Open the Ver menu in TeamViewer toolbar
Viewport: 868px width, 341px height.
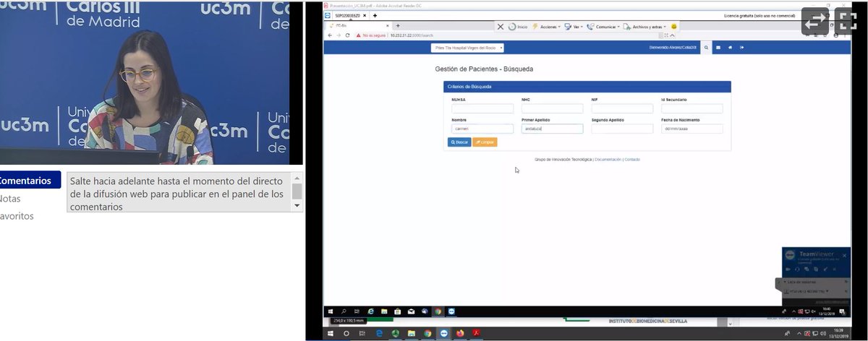click(574, 27)
